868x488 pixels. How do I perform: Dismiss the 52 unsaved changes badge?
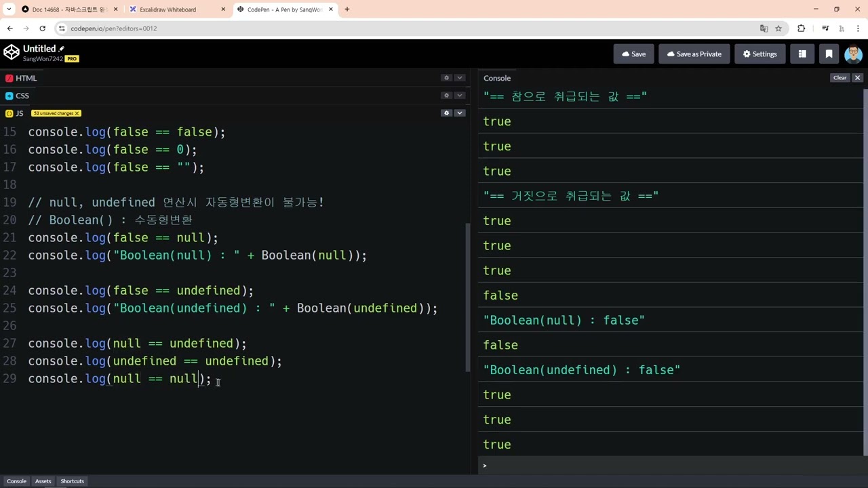point(77,113)
